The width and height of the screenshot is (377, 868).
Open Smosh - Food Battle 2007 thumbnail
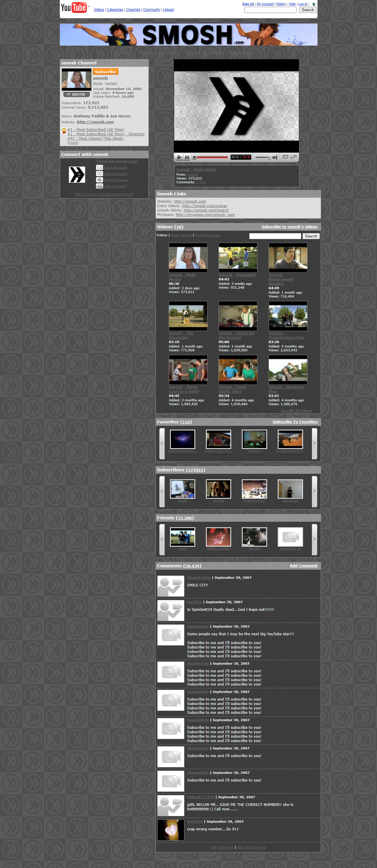click(x=238, y=370)
